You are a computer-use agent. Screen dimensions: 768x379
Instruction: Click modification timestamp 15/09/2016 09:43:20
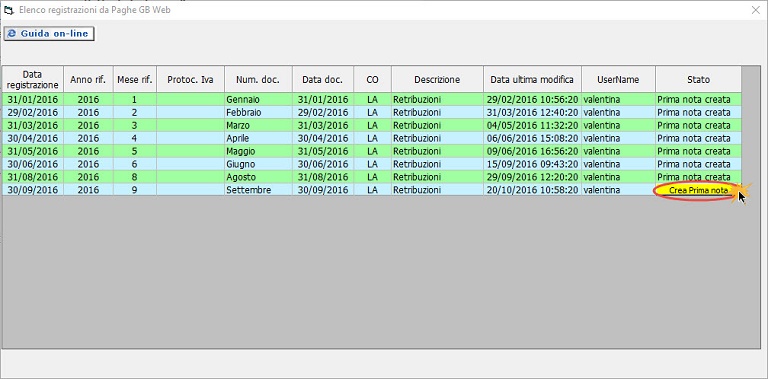click(x=532, y=164)
